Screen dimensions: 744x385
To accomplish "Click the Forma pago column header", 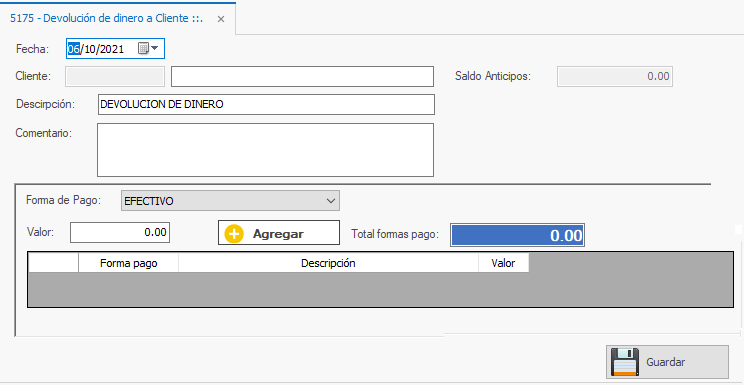I will pos(129,263).
